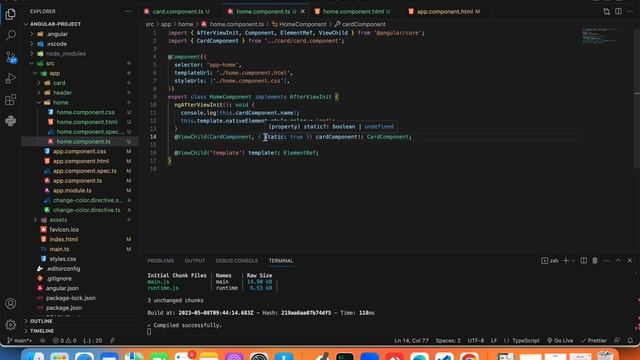Open the Extensions view
This screenshot has width=640, height=360.
click(x=11, y=100)
